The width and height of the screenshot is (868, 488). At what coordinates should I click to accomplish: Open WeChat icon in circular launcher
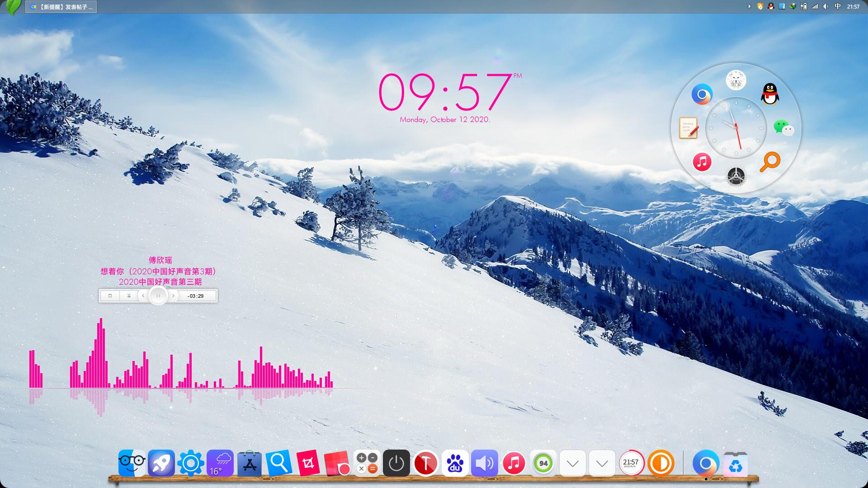[x=783, y=128]
